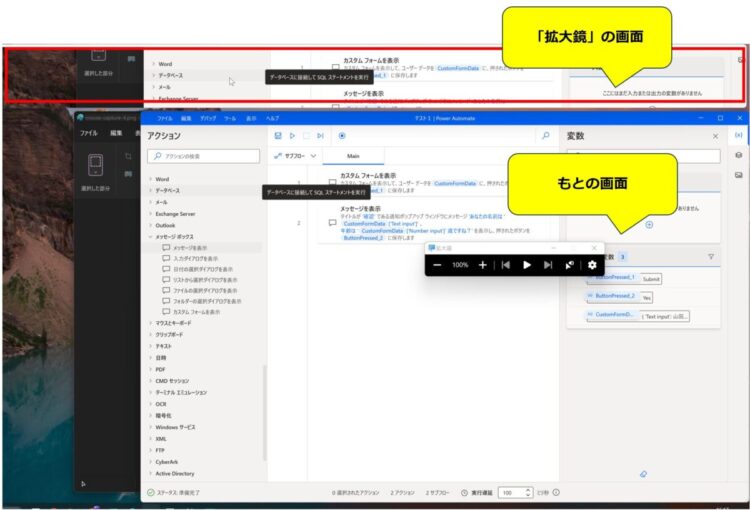Open the Images pane icon on right rail
The width and height of the screenshot is (750, 510).
pos(739,175)
